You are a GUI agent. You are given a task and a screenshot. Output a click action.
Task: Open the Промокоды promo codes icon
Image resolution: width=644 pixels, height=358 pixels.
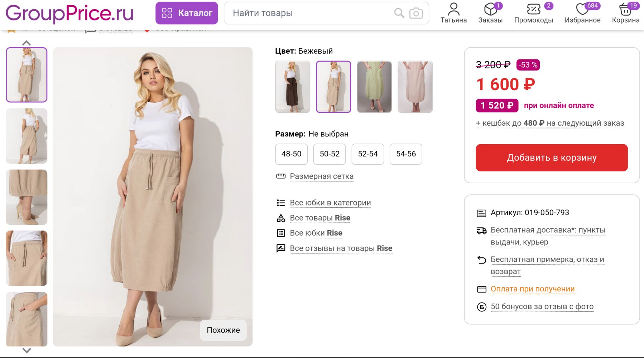(x=533, y=9)
